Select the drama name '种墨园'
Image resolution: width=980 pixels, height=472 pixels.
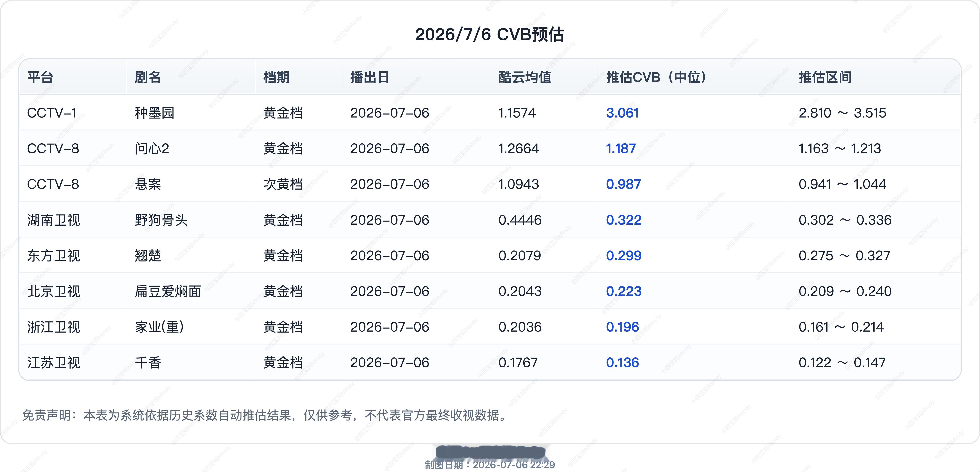pyautogui.click(x=154, y=113)
